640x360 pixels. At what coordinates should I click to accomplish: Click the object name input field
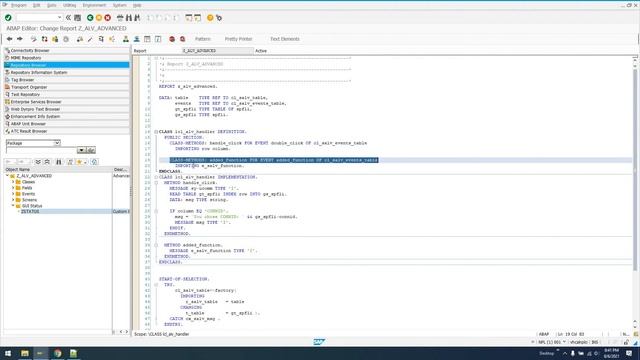(x=41, y=150)
